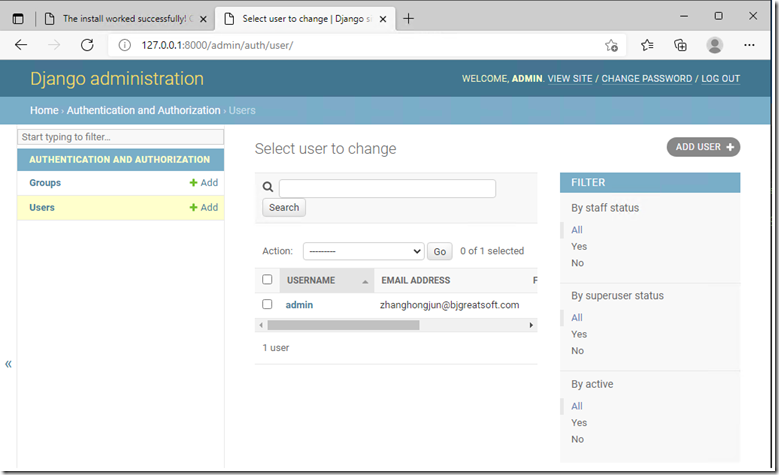Click the browser address bar URL

tap(217, 45)
